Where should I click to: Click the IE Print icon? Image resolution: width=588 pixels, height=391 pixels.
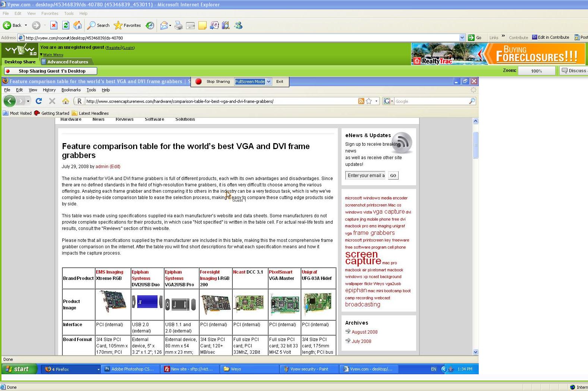(179, 25)
